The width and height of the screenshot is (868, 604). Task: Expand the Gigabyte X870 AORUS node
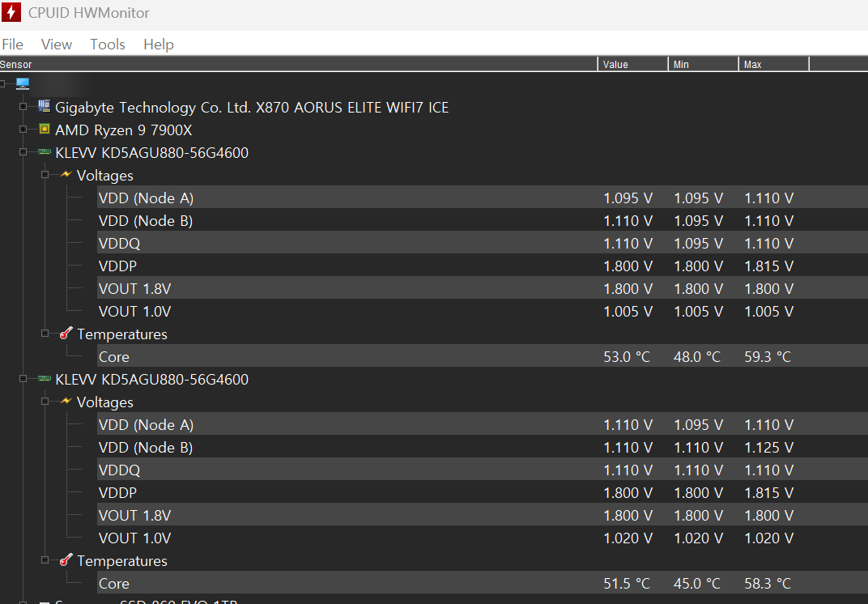point(23,106)
